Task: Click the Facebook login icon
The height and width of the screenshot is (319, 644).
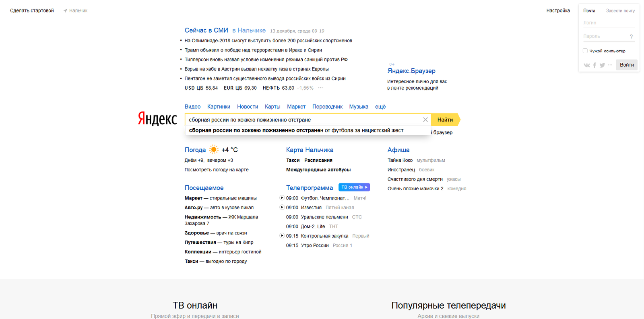Action: point(594,65)
